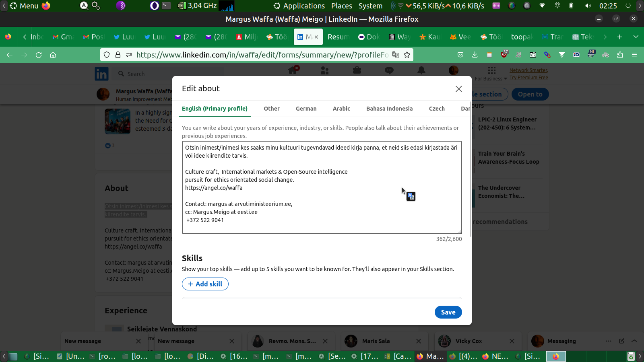Bookmark this page with the star icon
Viewport: 644px width, 362px height.
(x=407, y=55)
